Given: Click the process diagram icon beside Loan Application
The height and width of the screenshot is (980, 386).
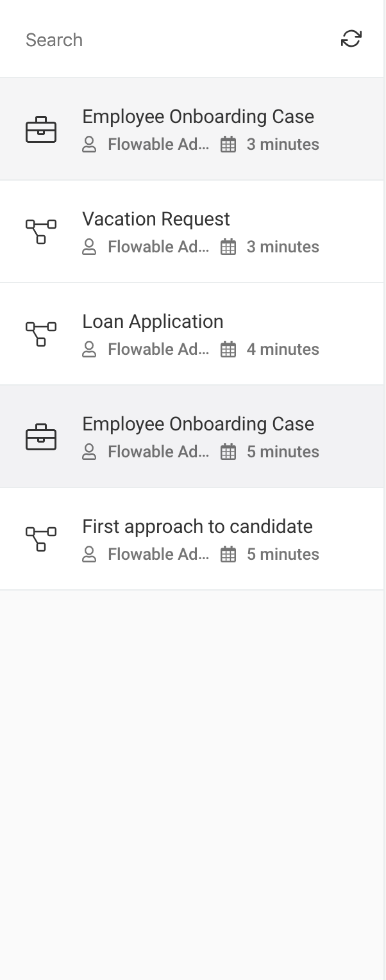Looking at the screenshot, I should (x=41, y=333).
